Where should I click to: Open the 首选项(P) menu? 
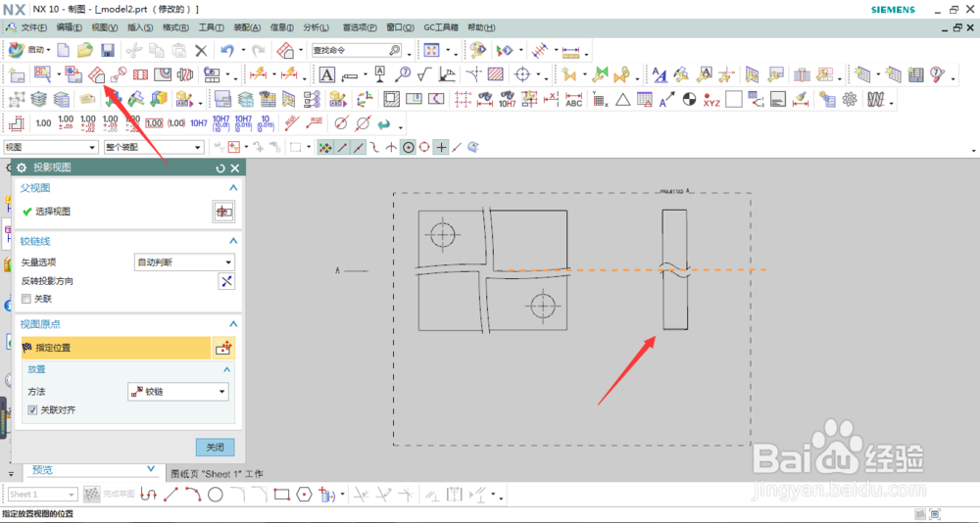pyautogui.click(x=360, y=27)
